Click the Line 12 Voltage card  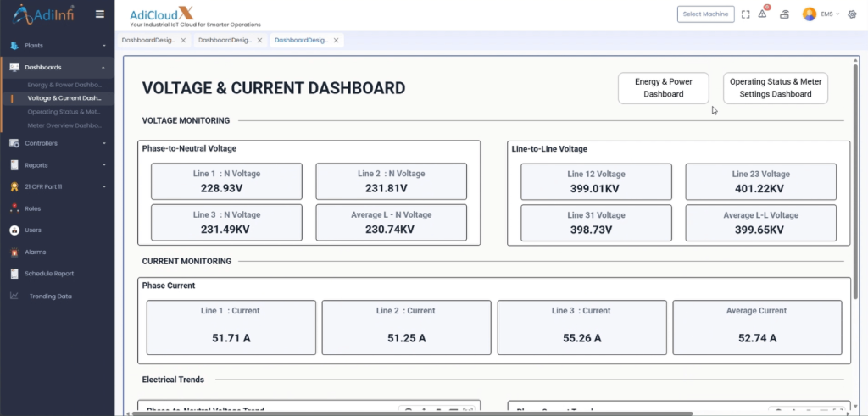596,181
